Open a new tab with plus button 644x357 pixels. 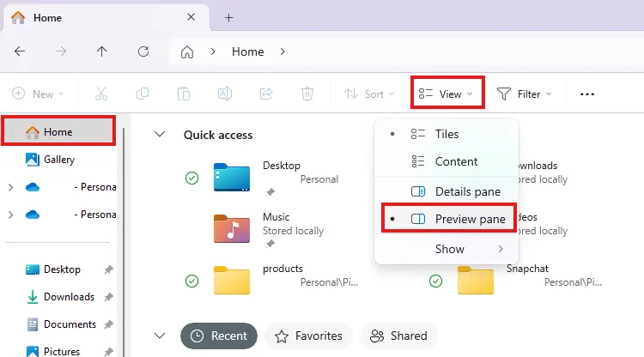tap(228, 18)
